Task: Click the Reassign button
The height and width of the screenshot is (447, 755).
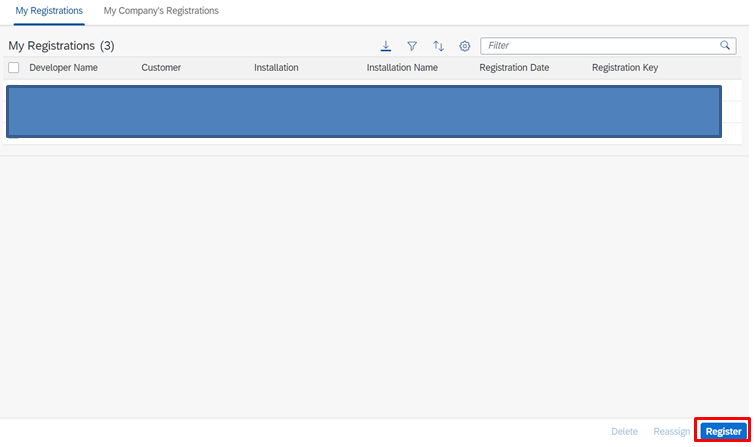Action: point(672,431)
